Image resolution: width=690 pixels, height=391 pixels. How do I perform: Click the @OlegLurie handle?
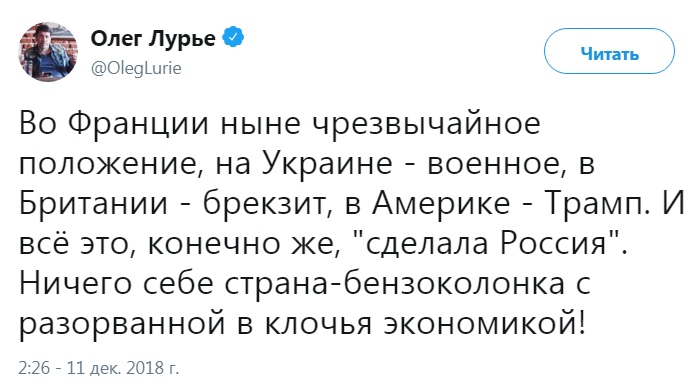click(136, 68)
